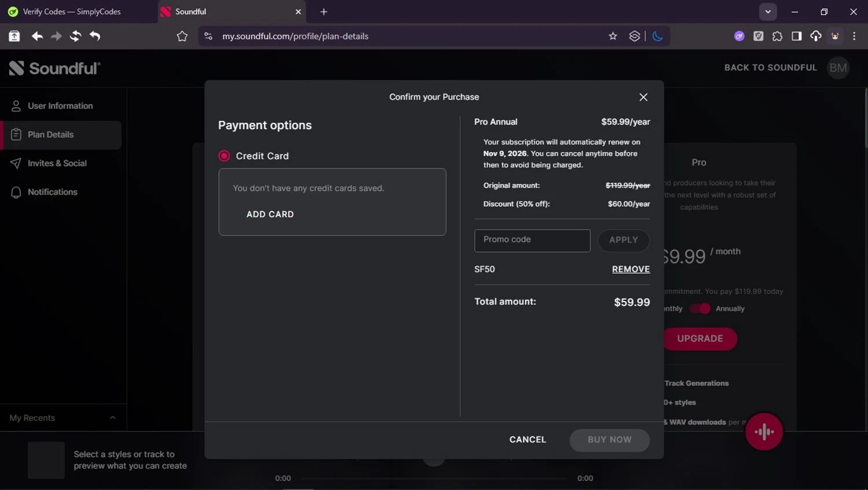Click the purple circular extension icon

[739, 36]
